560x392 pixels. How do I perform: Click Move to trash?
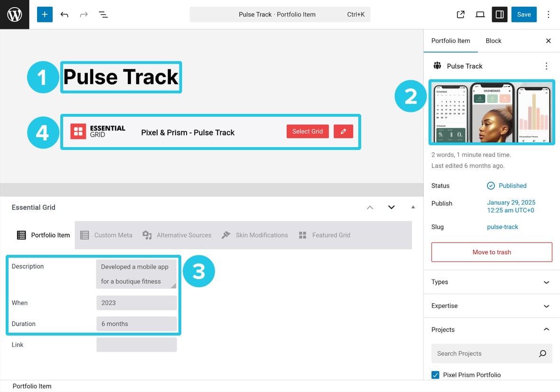[x=491, y=252]
